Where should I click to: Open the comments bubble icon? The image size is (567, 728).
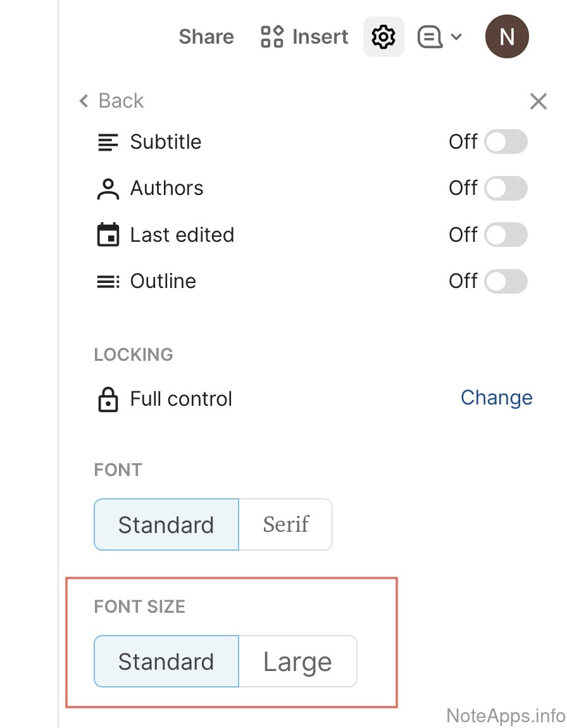click(x=430, y=37)
